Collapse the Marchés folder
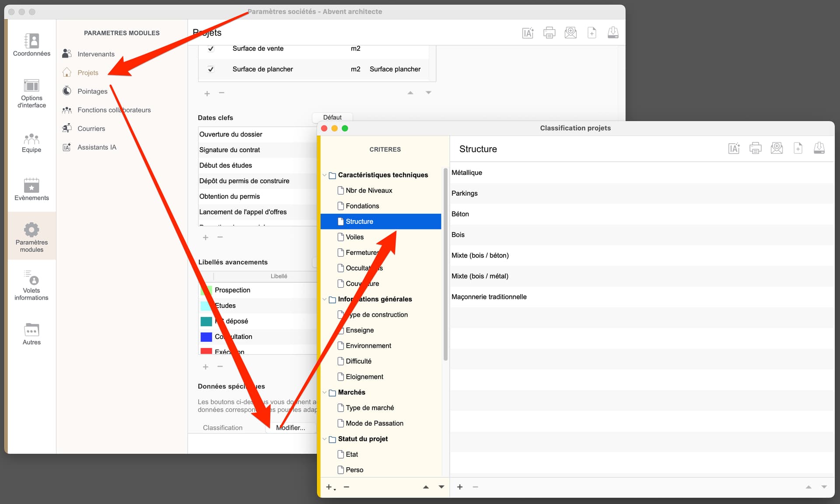This screenshot has height=504, width=840. (325, 392)
